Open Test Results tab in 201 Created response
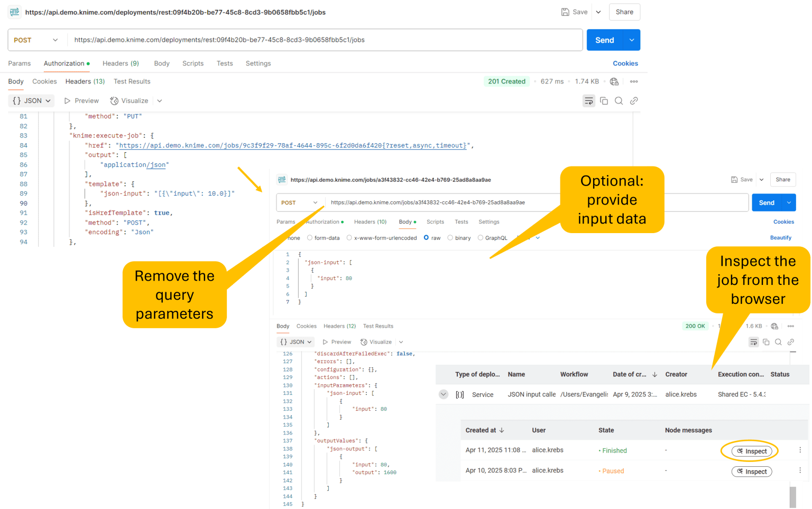Screen dimensions: 812x509 click(x=132, y=81)
